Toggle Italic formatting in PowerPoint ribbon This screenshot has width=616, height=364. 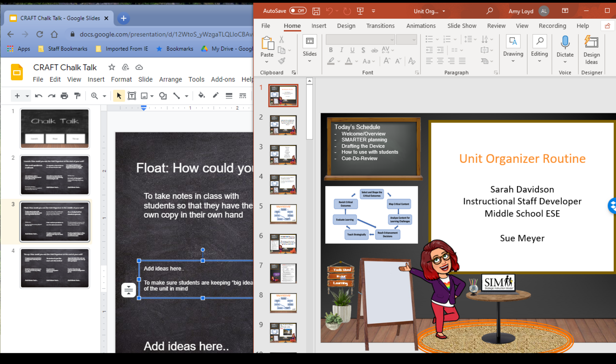[x=341, y=50]
